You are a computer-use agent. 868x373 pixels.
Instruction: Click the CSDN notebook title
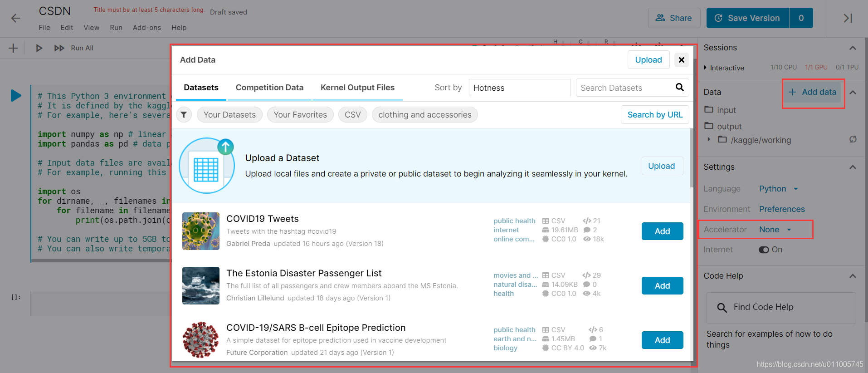55,11
